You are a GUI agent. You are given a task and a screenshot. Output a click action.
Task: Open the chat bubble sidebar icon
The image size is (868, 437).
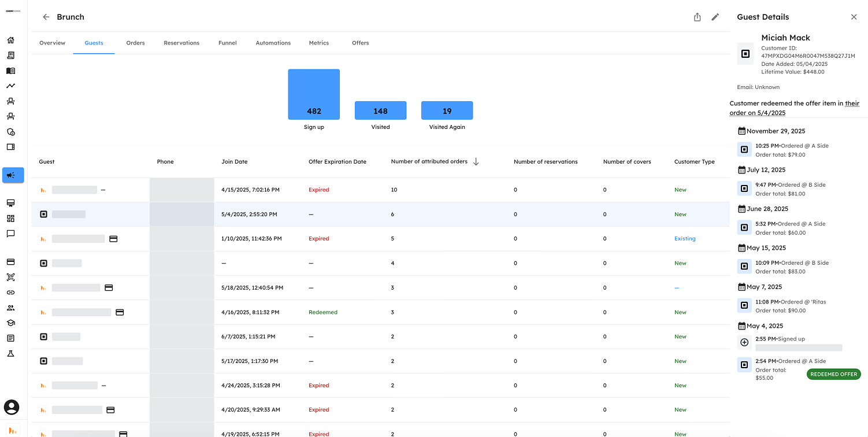(x=10, y=234)
